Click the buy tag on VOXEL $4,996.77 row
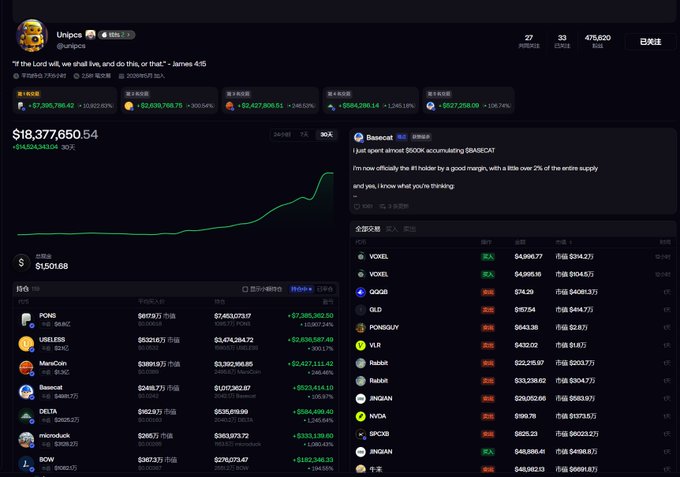This screenshot has width=680, height=477. point(488,257)
